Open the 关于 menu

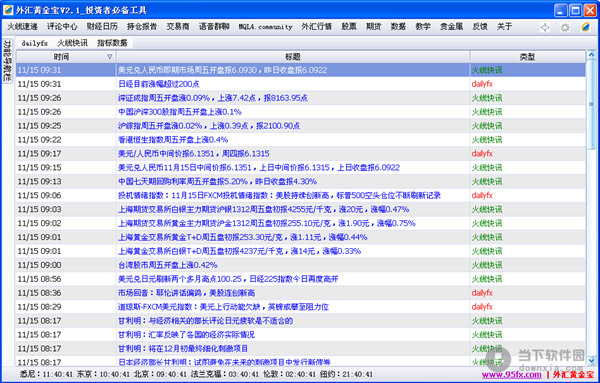click(x=504, y=26)
